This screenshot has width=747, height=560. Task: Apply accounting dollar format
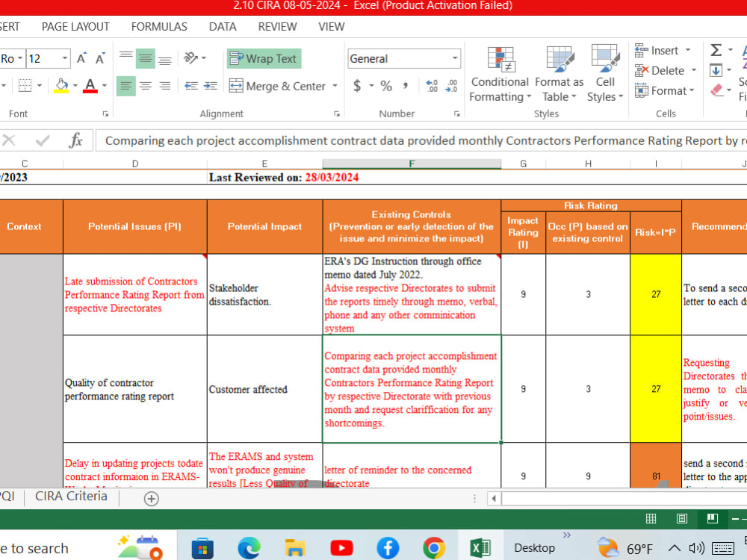(357, 86)
